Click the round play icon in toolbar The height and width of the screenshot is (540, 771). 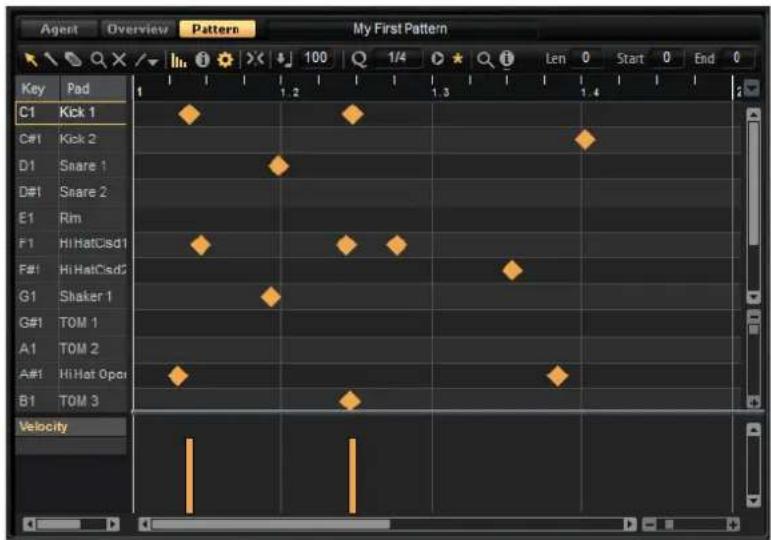437,59
